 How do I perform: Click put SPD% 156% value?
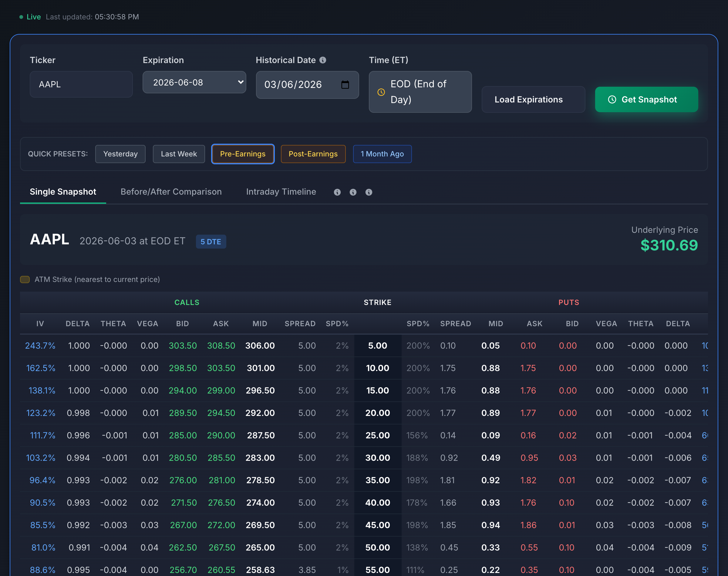417,435
